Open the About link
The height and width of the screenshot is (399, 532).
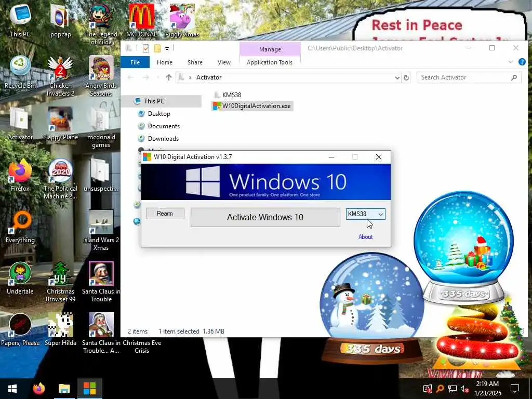[365, 237]
